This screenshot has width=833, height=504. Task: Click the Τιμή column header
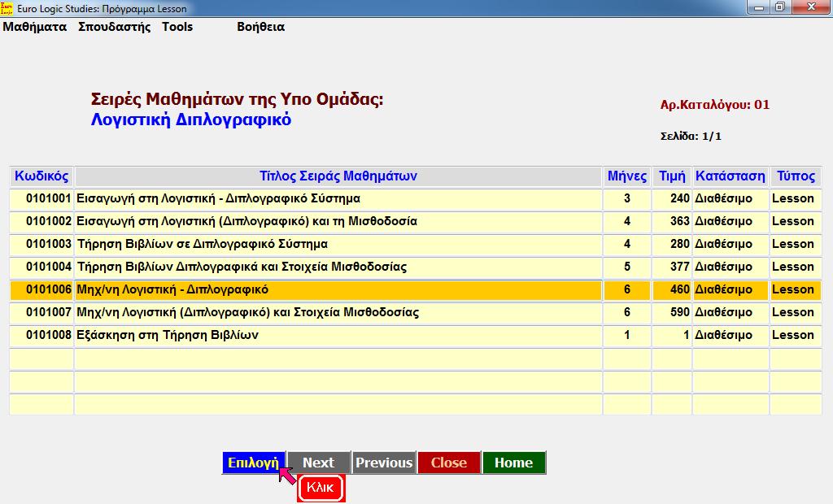click(x=670, y=176)
